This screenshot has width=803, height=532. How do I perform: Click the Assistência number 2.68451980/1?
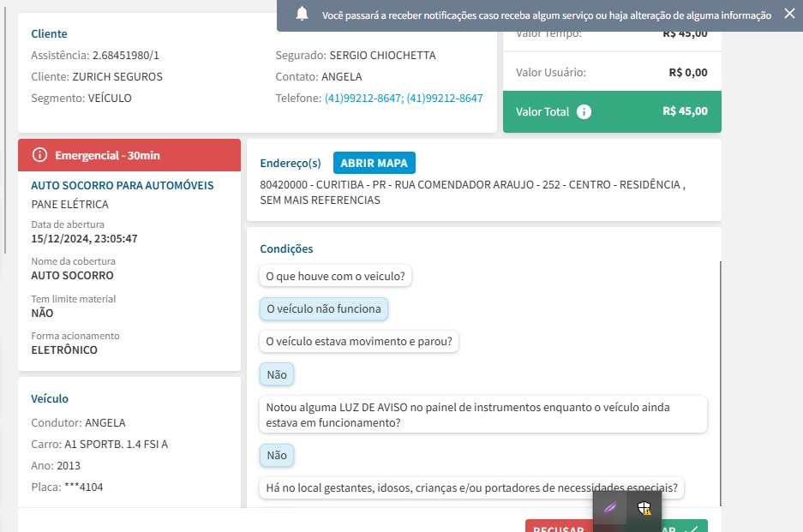(125, 56)
